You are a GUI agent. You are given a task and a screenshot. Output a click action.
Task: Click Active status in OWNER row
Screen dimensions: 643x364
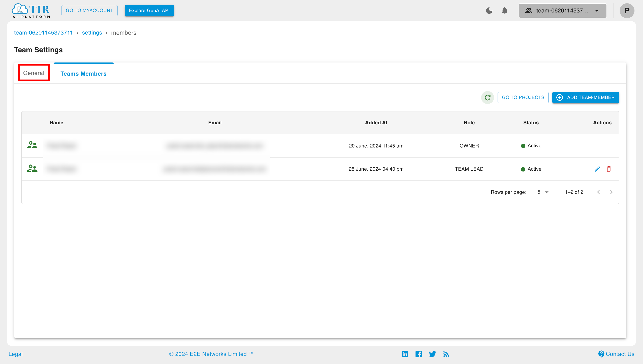coord(531,146)
